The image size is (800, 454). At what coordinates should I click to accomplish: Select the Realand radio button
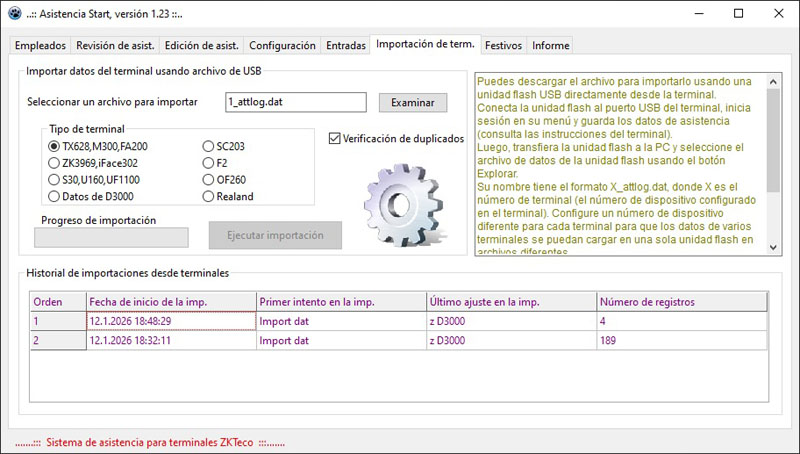pyautogui.click(x=208, y=197)
